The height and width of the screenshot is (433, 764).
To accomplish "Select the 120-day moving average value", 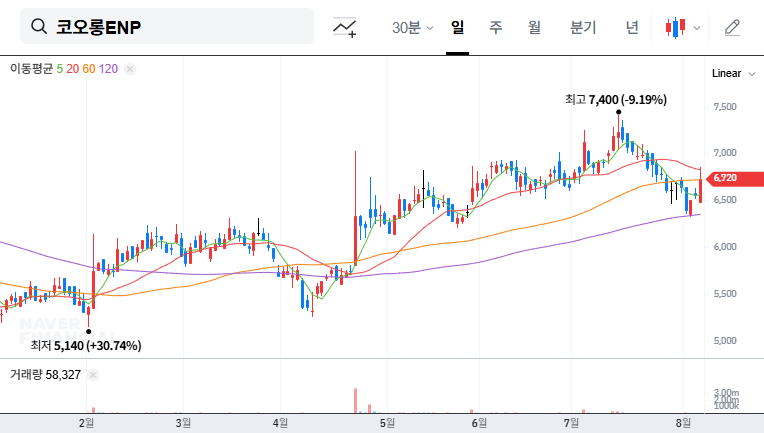I will pyautogui.click(x=108, y=69).
